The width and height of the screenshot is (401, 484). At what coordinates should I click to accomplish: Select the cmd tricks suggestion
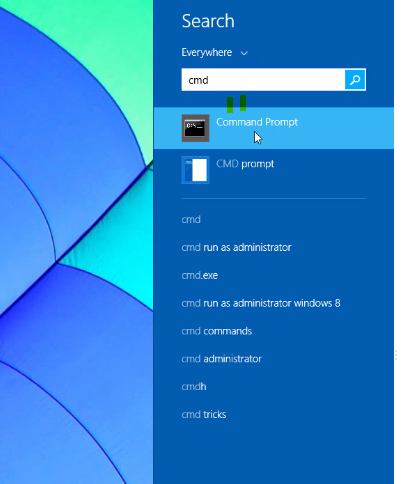204,414
